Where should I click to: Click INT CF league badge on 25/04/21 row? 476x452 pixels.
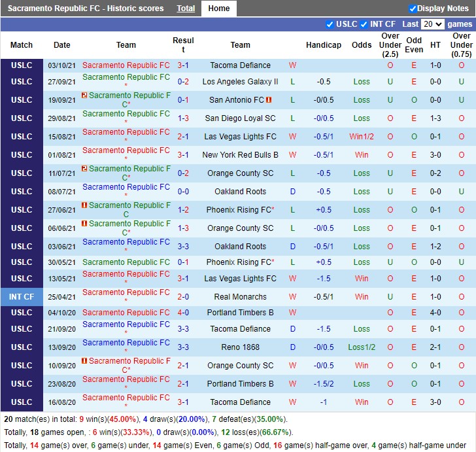[21, 296]
